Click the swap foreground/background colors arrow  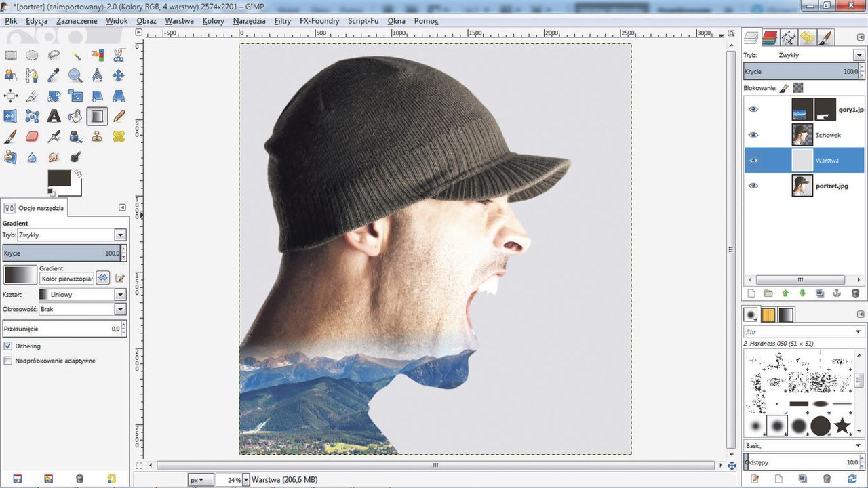tap(78, 174)
